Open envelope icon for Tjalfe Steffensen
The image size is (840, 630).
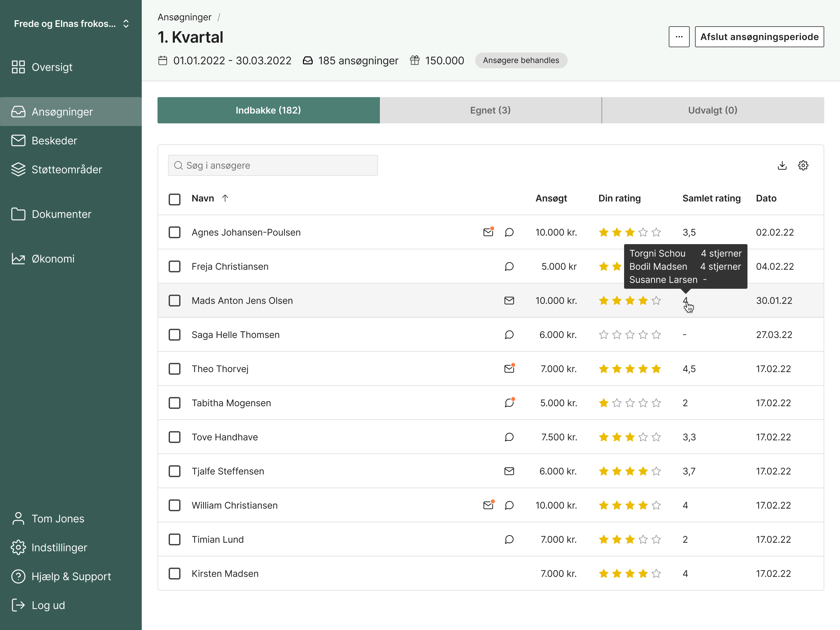click(509, 471)
